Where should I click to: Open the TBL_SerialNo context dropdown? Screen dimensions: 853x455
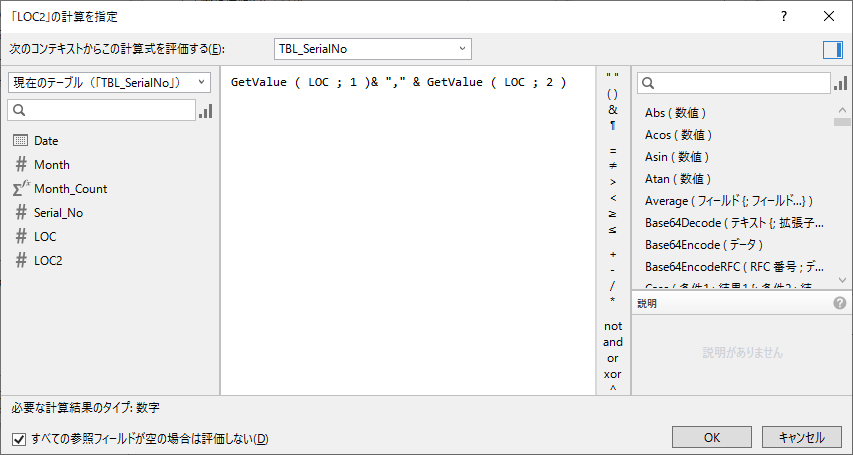click(x=373, y=49)
